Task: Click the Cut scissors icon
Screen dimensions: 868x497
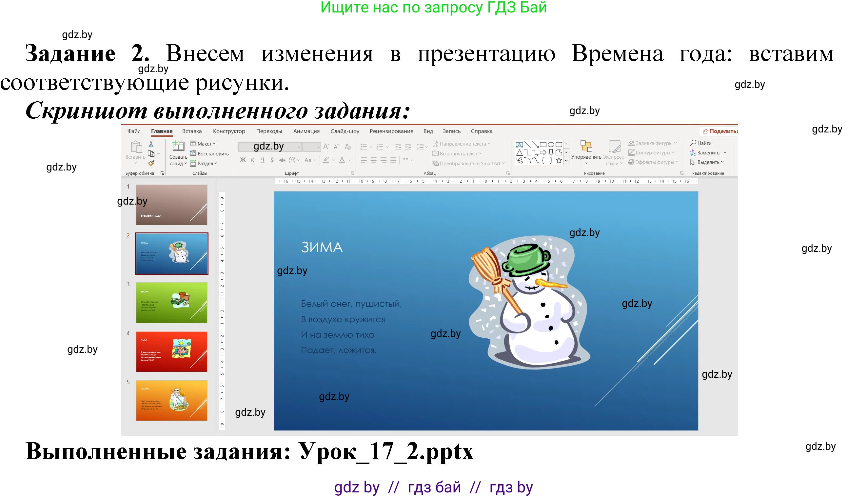Action: [151, 144]
